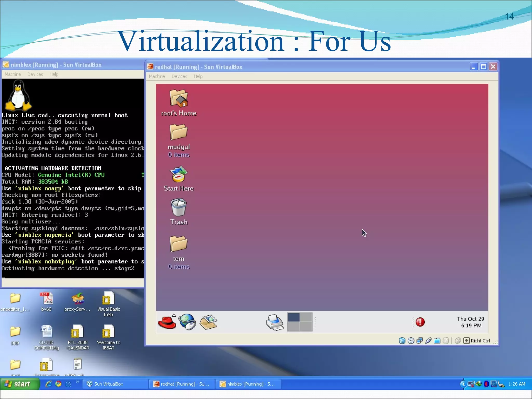Launch the email envelope icon in the panel
The image size is (532, 399).
pyautogui.click(x=208, y=322)
